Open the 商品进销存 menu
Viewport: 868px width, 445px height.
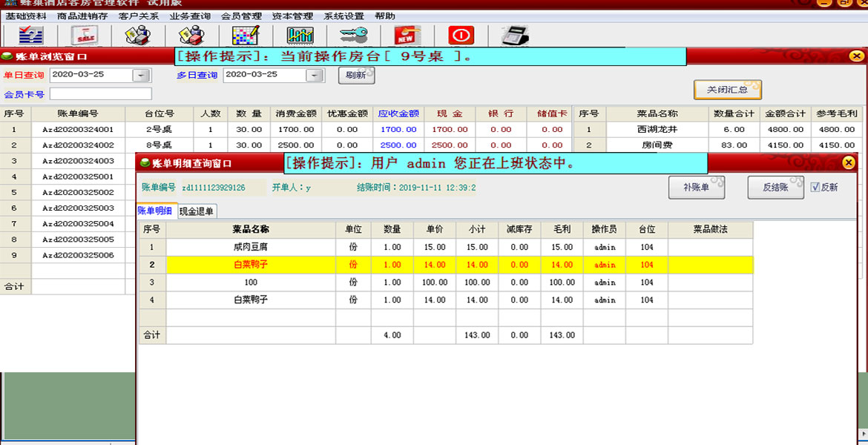[x=82, y=16]
